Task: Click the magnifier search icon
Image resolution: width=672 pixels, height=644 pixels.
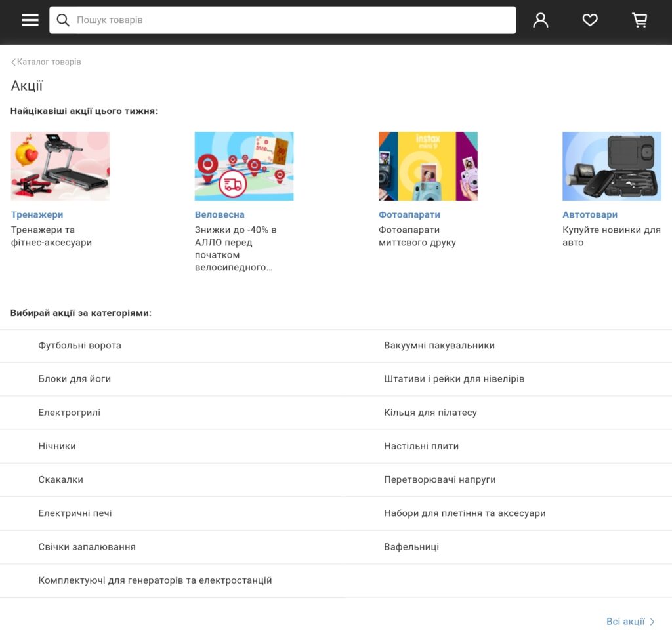Action: pyautogui.click(x=63, y=20)
